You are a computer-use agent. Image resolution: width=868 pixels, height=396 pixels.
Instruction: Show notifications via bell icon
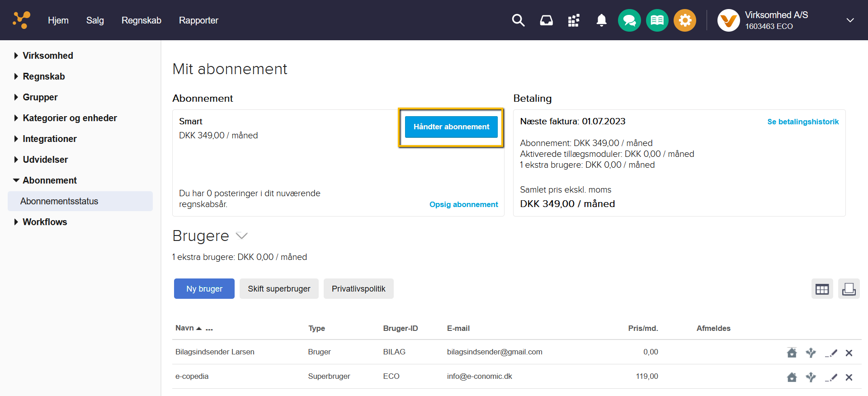click(x=601, y=20)
